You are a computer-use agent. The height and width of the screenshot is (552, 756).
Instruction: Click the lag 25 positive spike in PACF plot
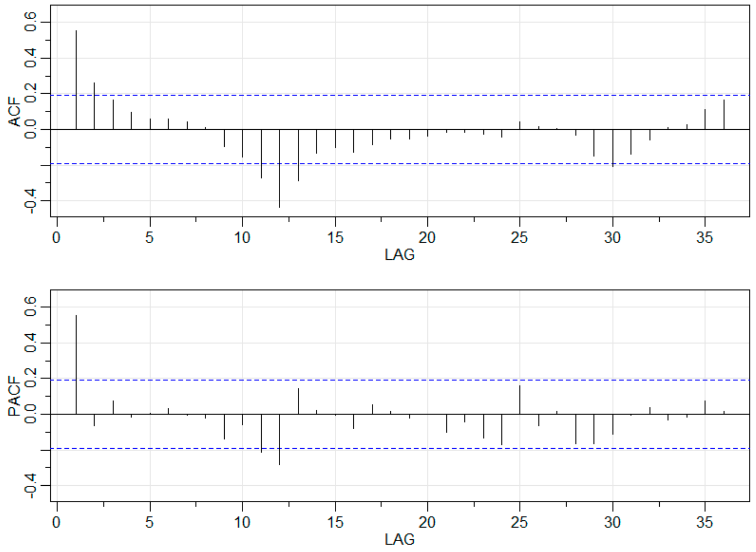pos(520,400)
